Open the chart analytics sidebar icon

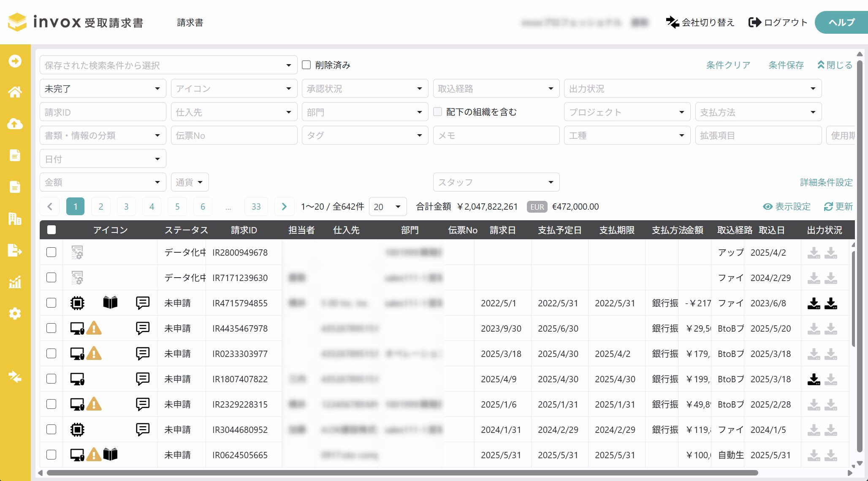click(15, 282)
